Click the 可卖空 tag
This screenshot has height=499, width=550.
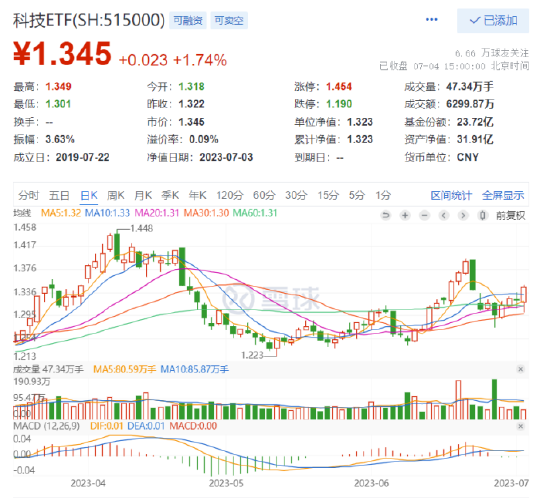tap(229, 21)
